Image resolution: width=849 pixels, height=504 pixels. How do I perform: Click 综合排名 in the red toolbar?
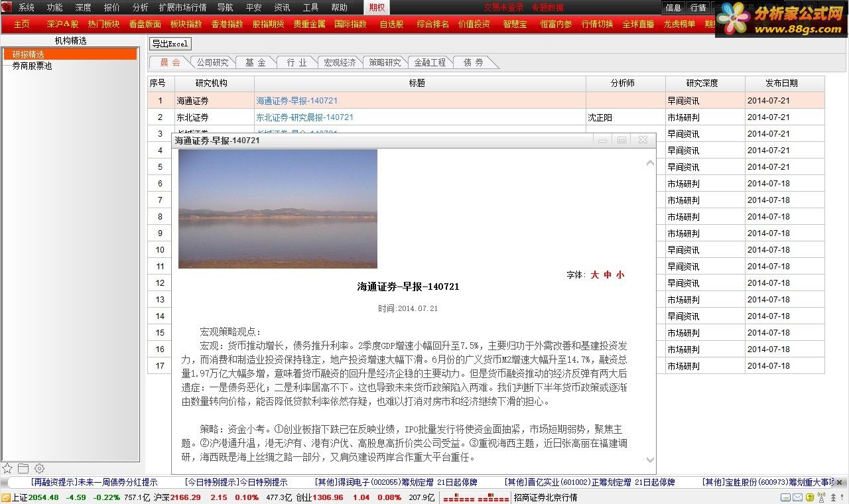point(432,24)
